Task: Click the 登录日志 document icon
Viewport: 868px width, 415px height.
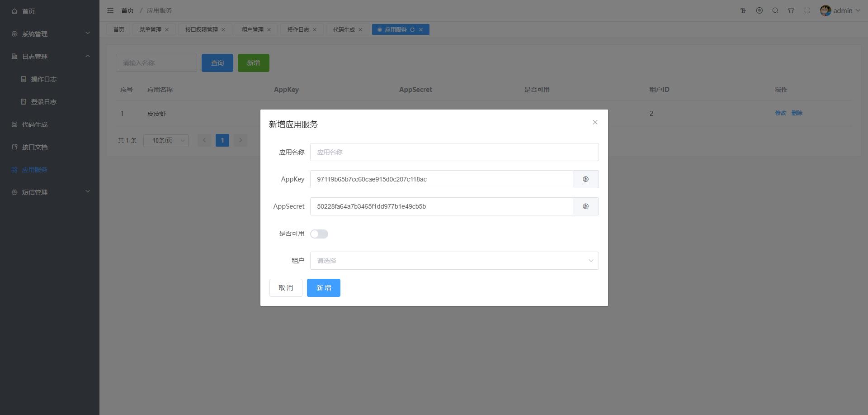Action: tap(24, 102)
